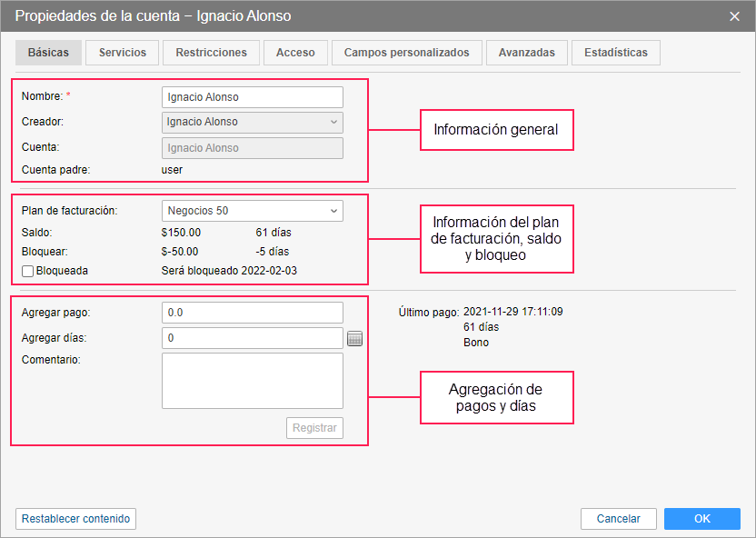Click Restablecer contenido button
Image resolution: width=756 pixels, height=538 pixels.
click(x=76, y=519)
